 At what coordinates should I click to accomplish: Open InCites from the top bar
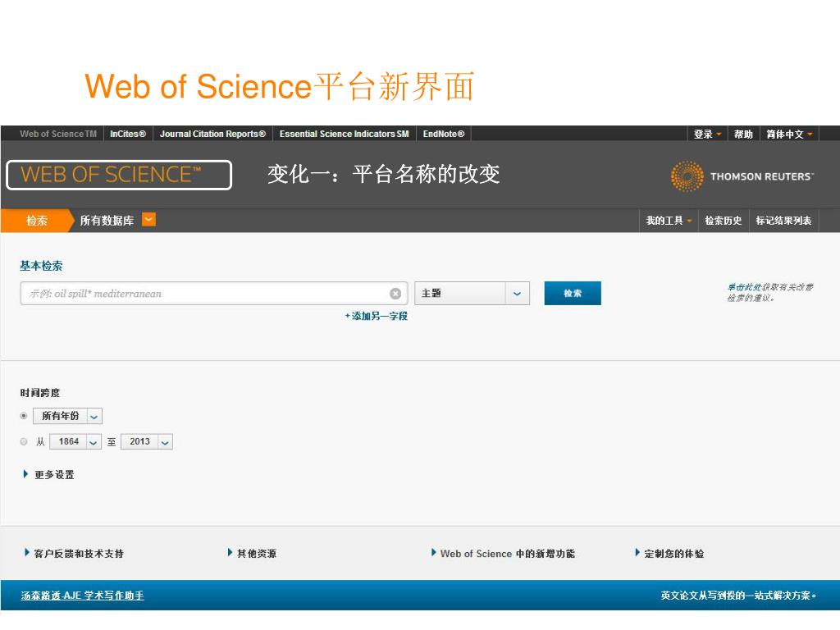pyautogui.click(x=128, y=134)
